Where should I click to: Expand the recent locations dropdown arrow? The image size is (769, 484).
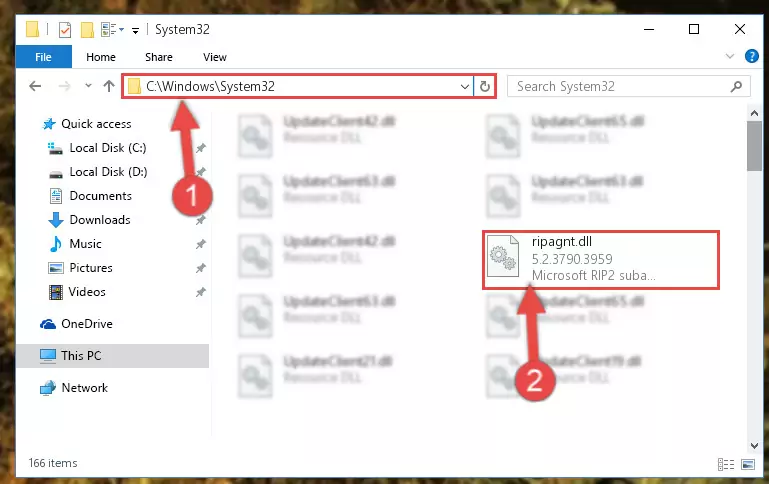coord(88,86)
